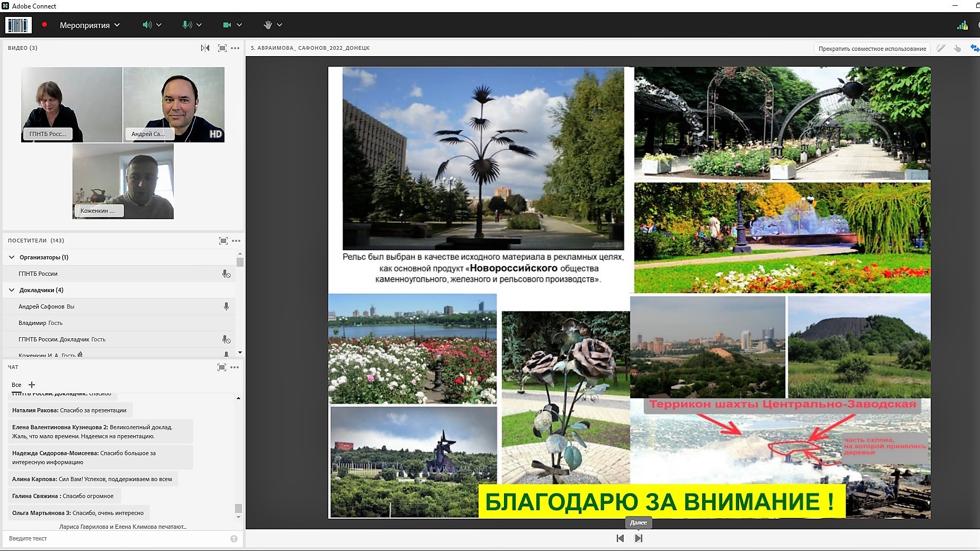Click the chat scroll up arrow

[238, 398]
